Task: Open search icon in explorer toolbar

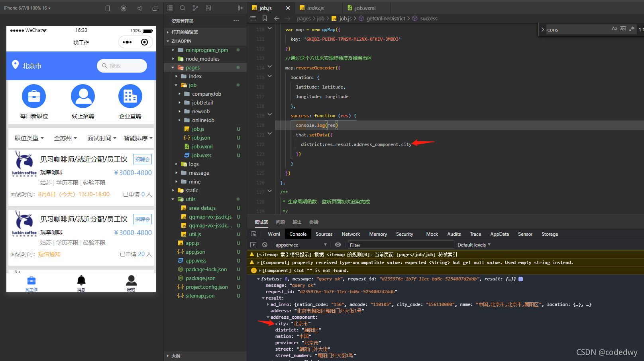Action: (x=183, y=8)
